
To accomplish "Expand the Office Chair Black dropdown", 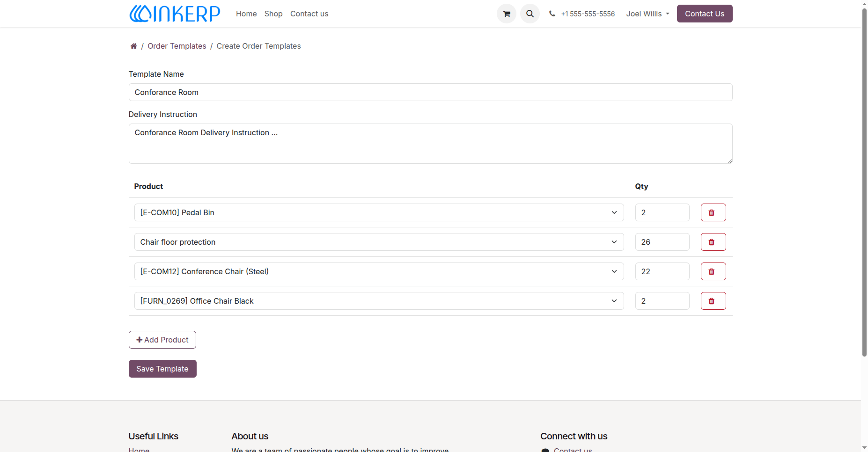I will (x=379, y=301).
